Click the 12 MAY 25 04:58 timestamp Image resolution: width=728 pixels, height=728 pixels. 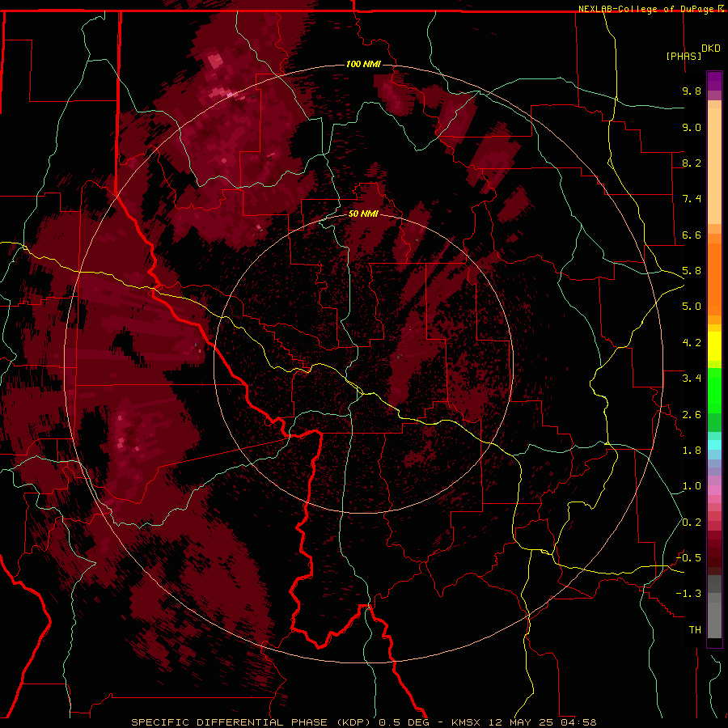540,722
